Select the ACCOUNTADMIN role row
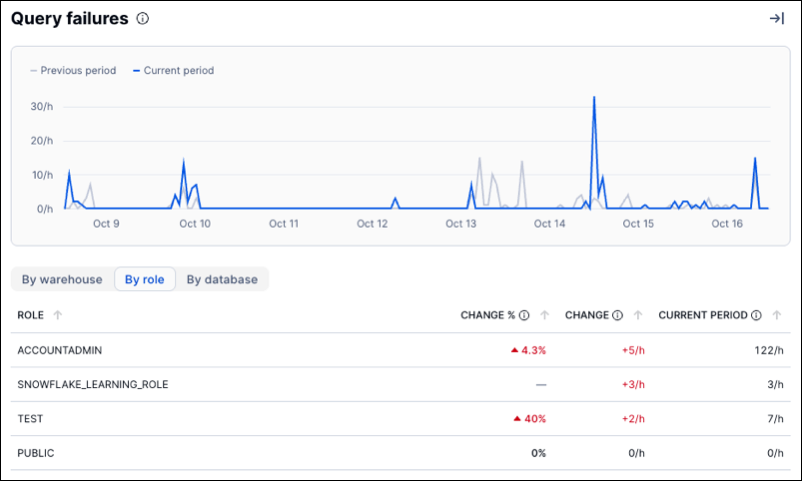This screenshot has width=802, height=481. (x=61, y=350)
